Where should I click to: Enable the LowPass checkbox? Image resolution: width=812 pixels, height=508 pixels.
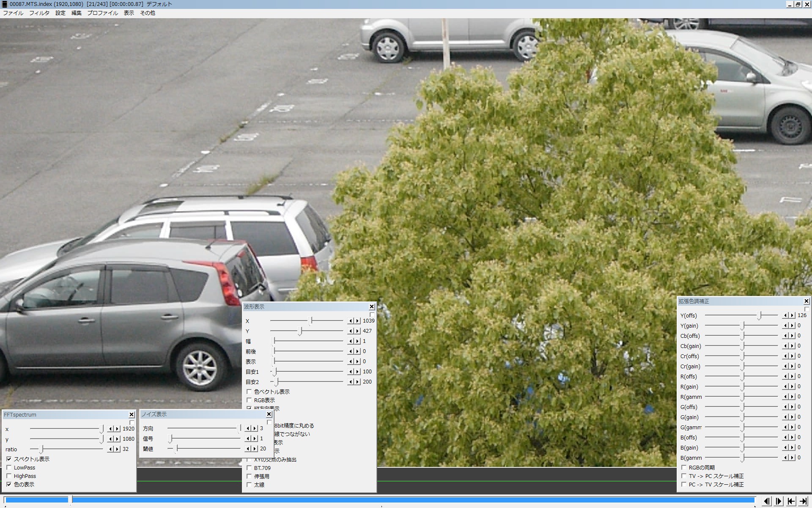pos(9,468)
